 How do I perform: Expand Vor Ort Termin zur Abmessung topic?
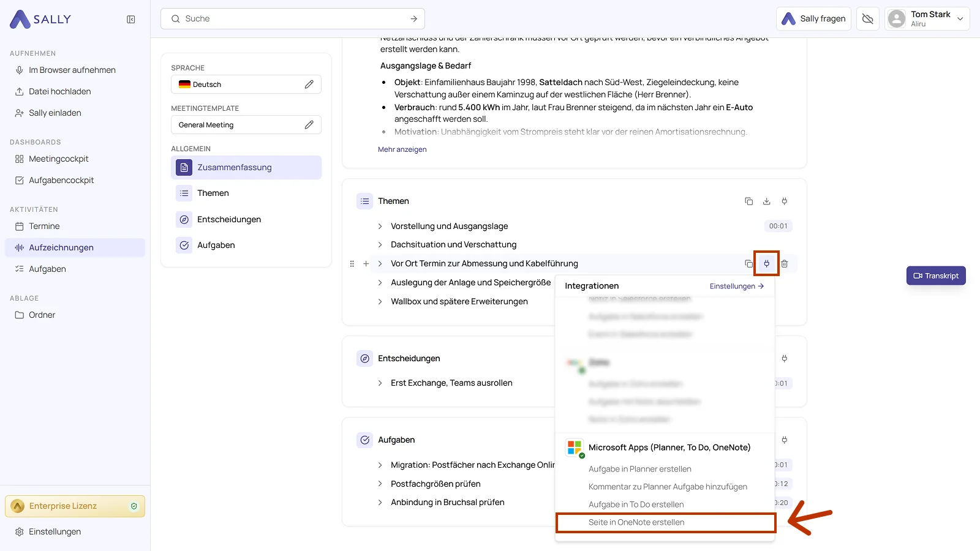380,264
